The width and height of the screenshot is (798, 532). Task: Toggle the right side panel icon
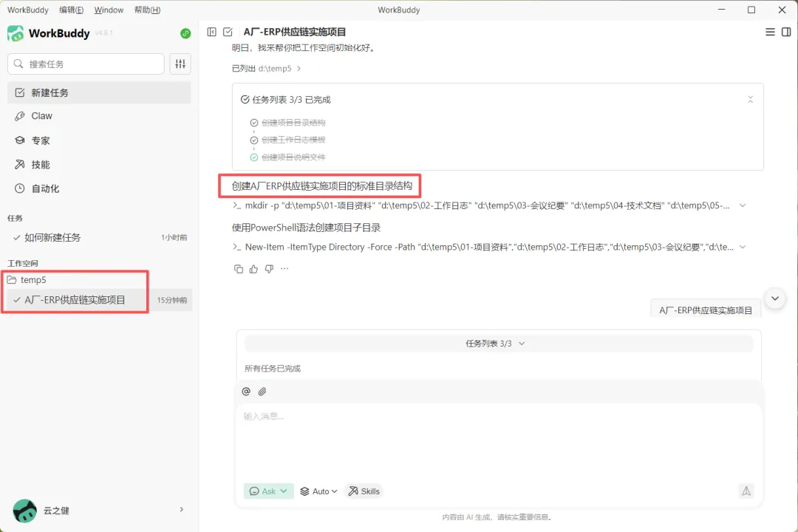(x=786, y=32)
